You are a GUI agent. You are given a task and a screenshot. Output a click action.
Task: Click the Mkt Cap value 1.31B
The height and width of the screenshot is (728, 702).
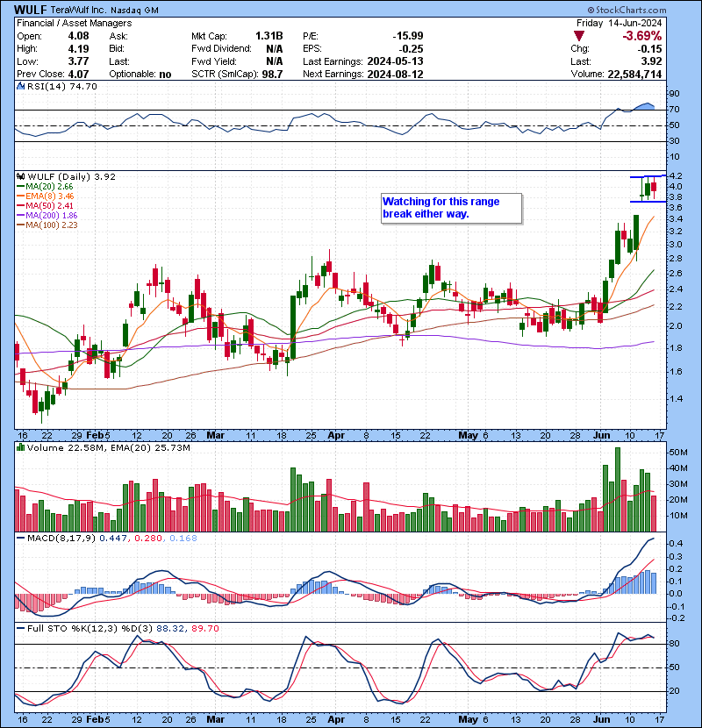pos(269,36)
